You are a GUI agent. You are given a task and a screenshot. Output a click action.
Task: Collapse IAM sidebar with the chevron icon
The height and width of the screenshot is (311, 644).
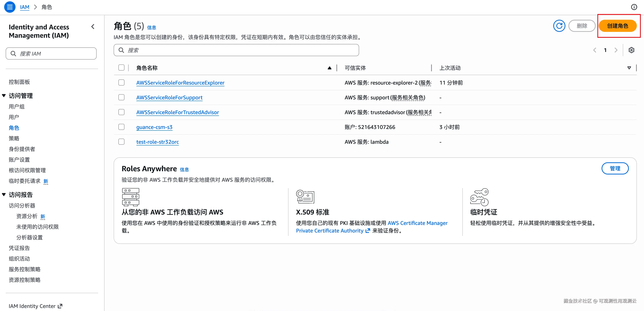click(x=93, y=27)
